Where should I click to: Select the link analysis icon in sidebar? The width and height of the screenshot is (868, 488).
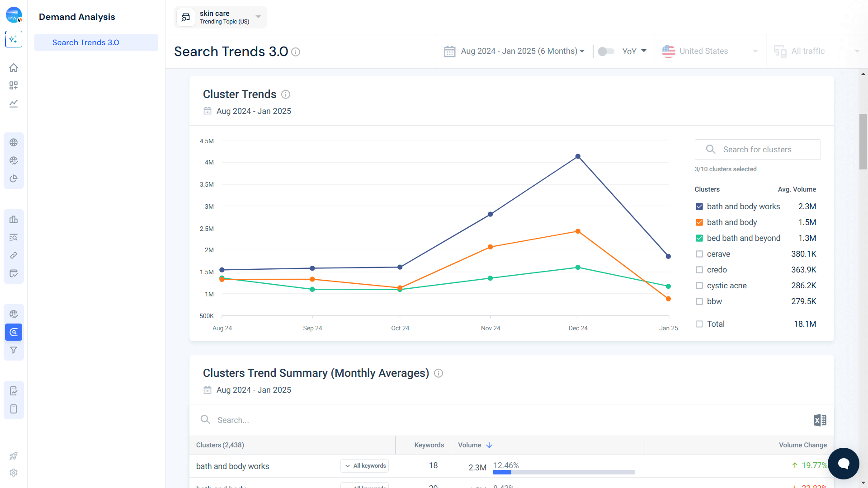click(14, 255)
